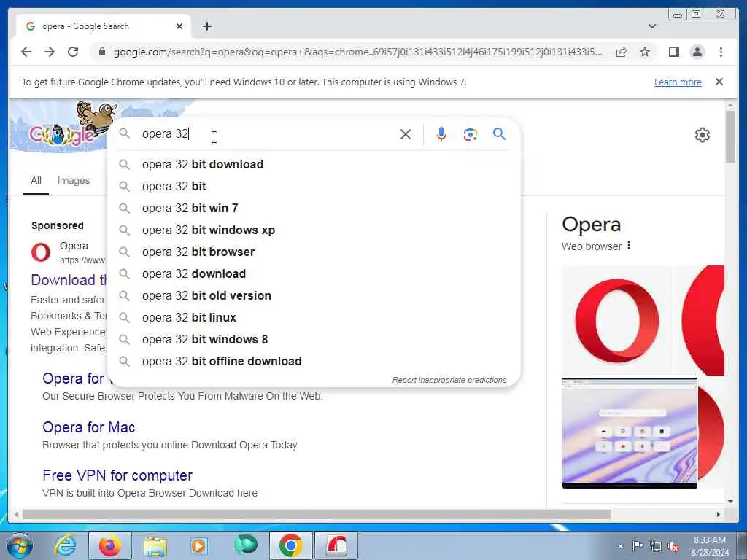Switch to the All results tab
Image resolution: width=747 pixels, height=560 pixels.
36,181
